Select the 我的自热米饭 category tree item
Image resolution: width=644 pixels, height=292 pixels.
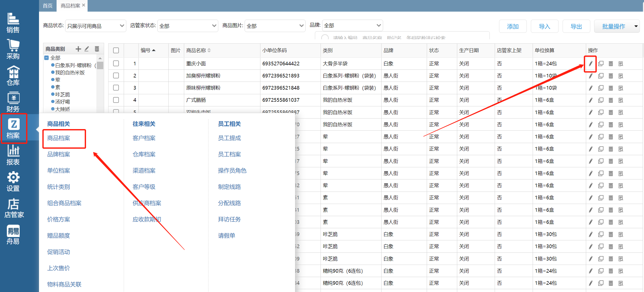click(70, 73)
